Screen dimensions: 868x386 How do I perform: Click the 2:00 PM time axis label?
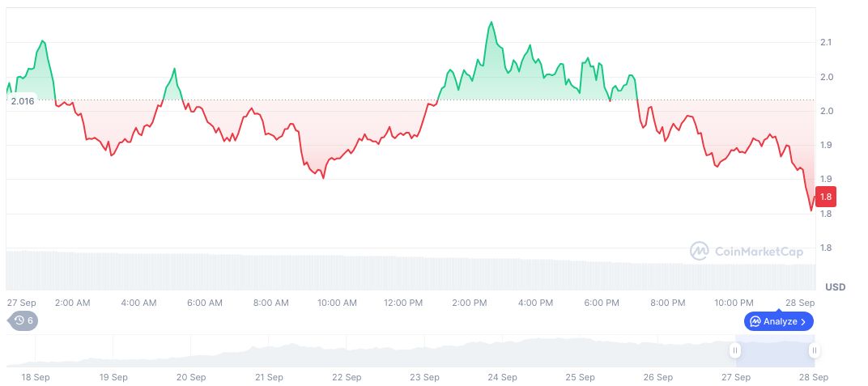[469, 303]
